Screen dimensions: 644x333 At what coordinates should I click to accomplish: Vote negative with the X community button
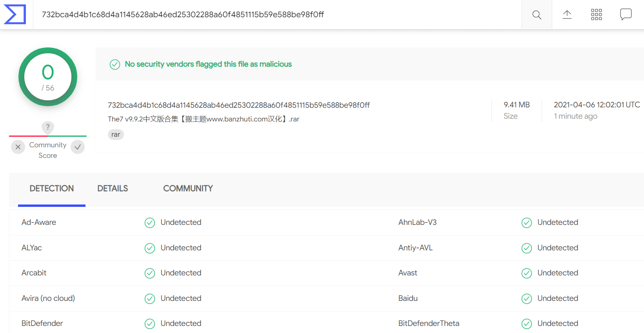[18, 147]
